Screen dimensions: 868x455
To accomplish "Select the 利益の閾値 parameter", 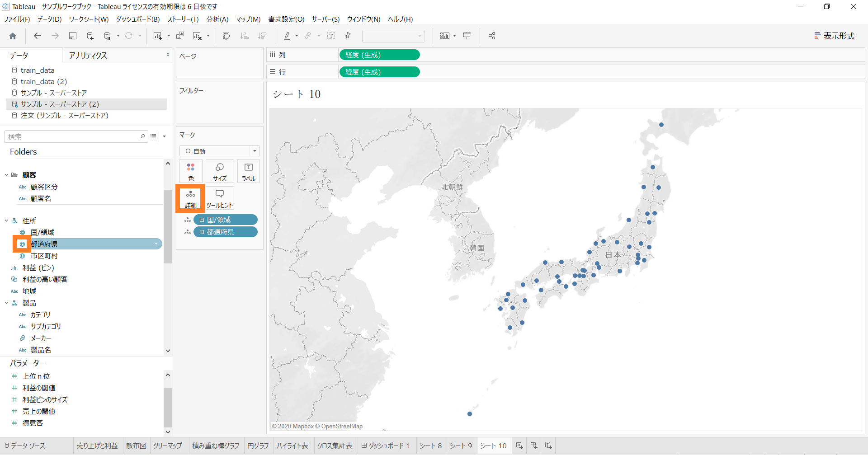I will pyautogui.click(x=39, y=388).
